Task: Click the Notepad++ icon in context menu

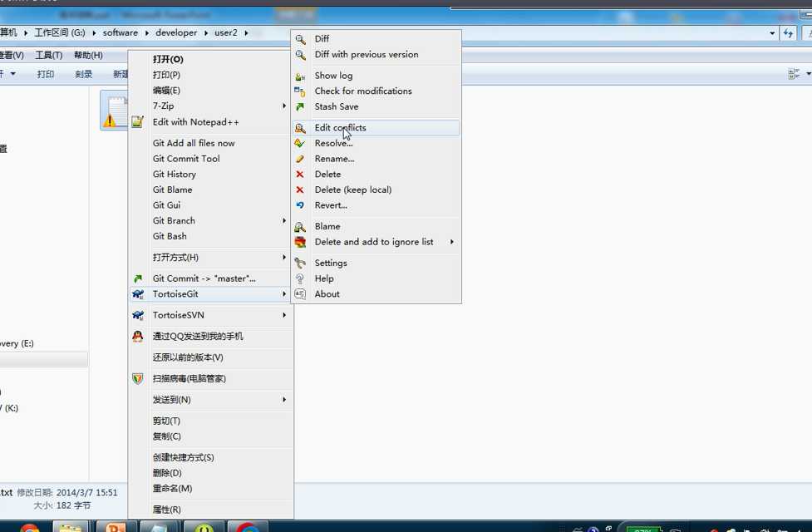Action: click(x=137, y=122)
